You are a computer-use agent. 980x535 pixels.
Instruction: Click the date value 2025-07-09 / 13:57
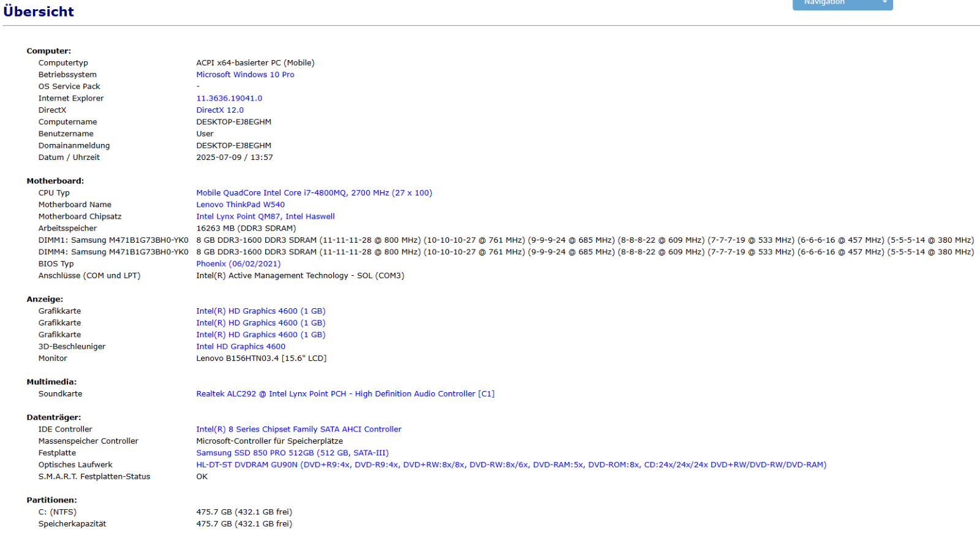[x=235, y=157]
